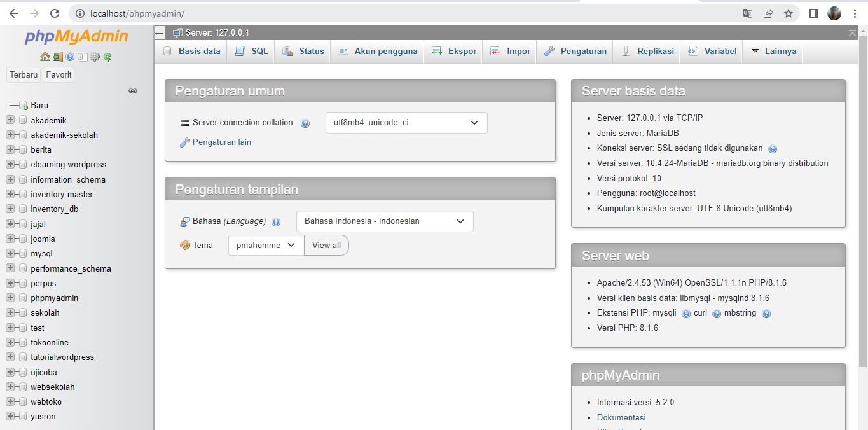Open the SQL documentation page icon
The image size is (868, 430).
82,57
